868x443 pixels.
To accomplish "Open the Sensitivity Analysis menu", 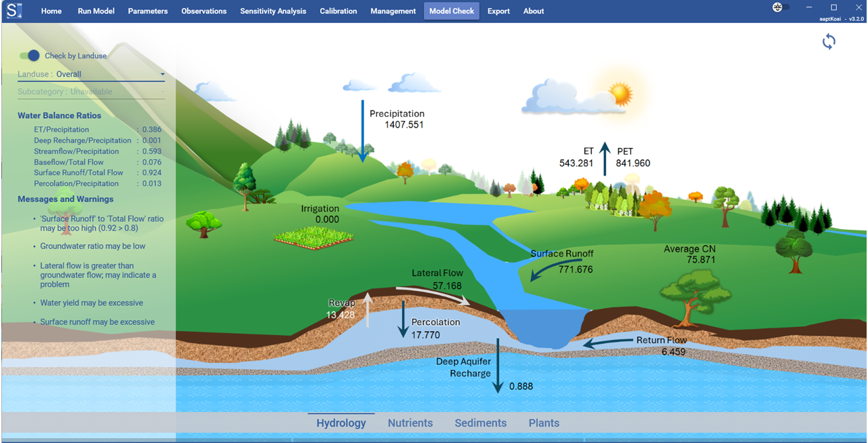I will coord(273,11).
